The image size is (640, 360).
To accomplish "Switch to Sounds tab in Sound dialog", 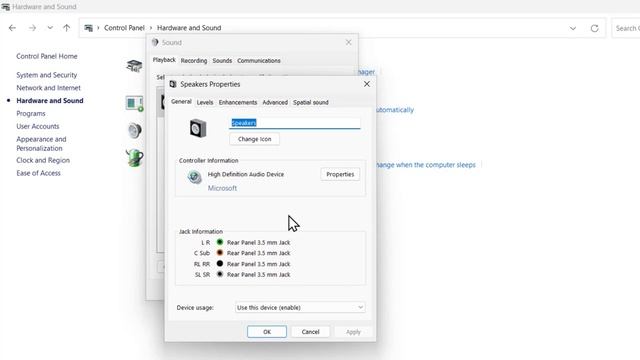I will coord(222,60).
